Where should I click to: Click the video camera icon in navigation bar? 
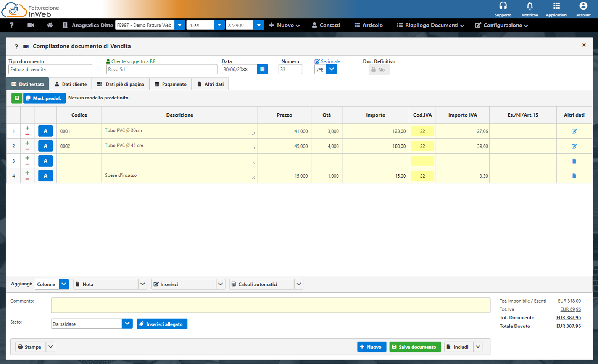(31, 25)
